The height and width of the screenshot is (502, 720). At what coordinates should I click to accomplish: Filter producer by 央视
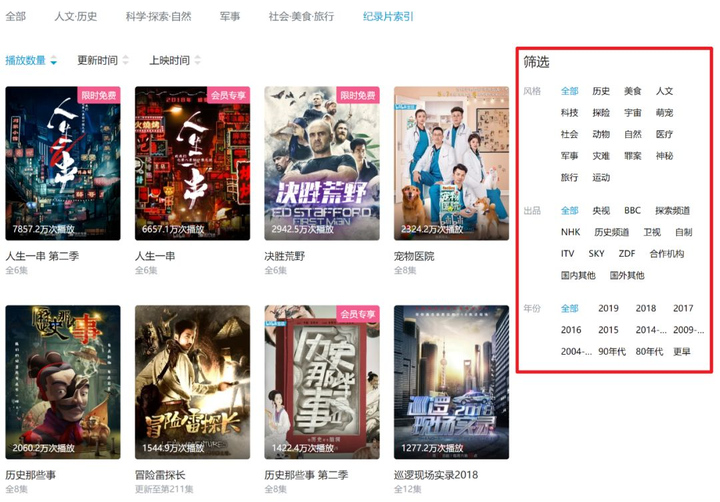pos(601,210)
